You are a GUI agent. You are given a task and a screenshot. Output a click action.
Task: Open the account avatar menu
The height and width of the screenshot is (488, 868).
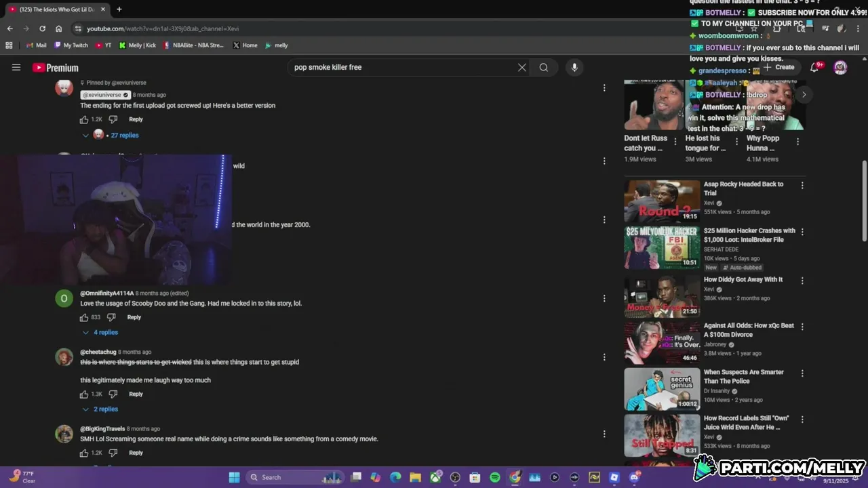(x=840, y=67)
